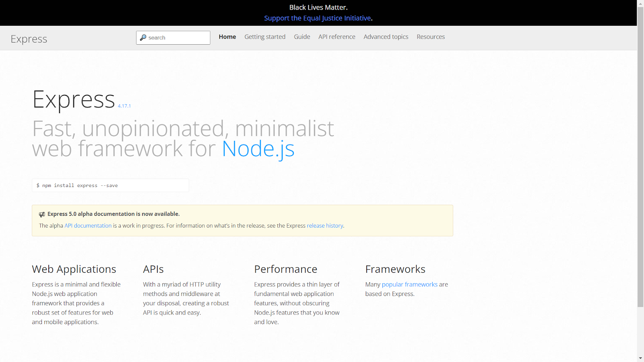Click the search magnifier icon
This screenshot has width=644, height=362.
[x=143, y=37]
